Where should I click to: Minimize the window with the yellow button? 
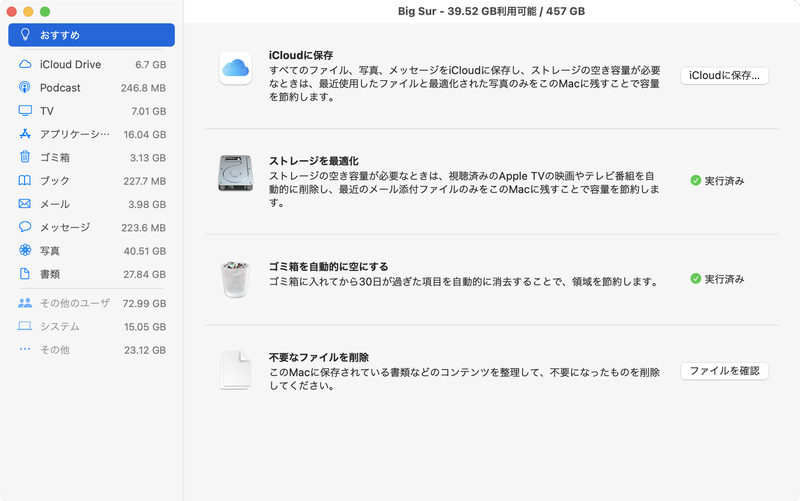pos(28,11)
